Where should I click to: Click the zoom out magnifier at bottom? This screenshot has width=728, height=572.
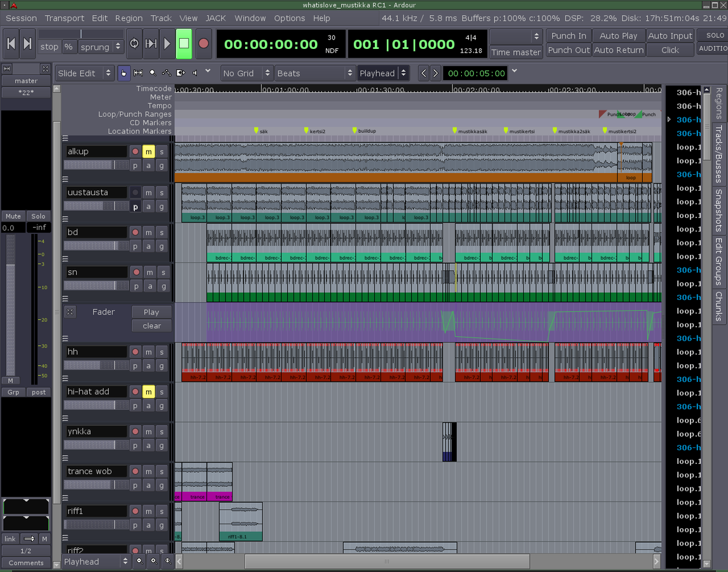[140, 561]
